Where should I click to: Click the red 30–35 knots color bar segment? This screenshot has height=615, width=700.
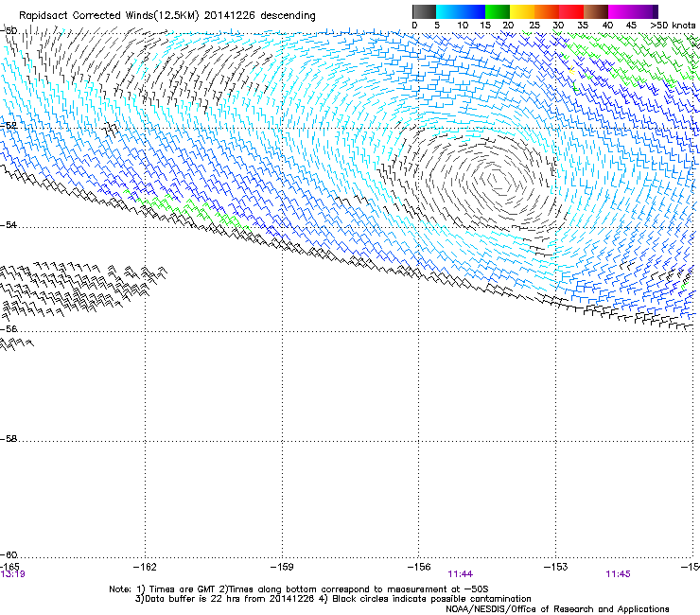pos(571,11)
